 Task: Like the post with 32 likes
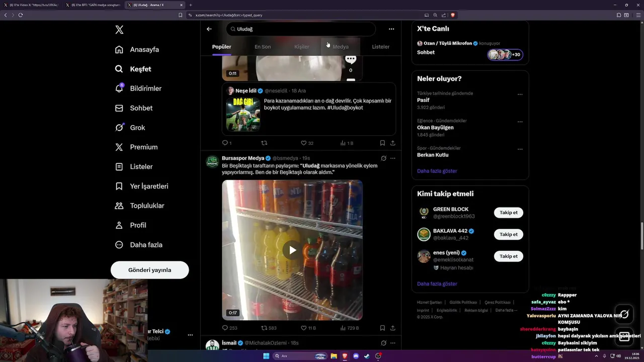[x=307, y=143]
